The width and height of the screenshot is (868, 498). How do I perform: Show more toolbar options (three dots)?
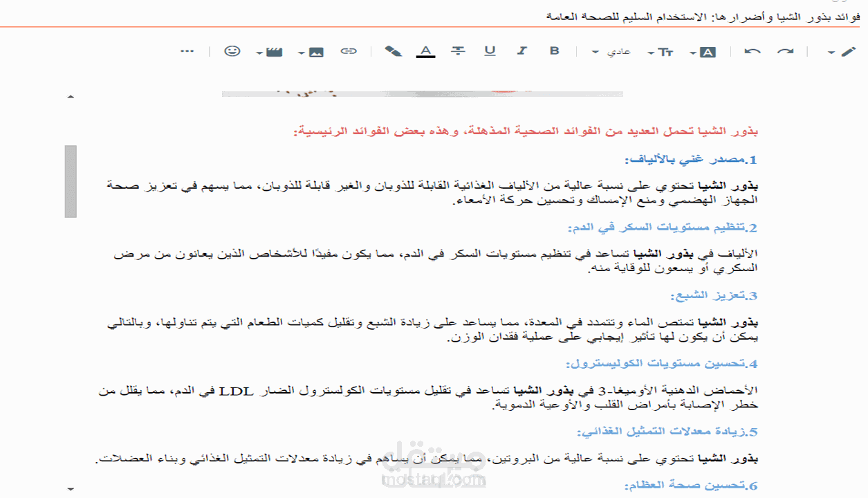(187, 51)
